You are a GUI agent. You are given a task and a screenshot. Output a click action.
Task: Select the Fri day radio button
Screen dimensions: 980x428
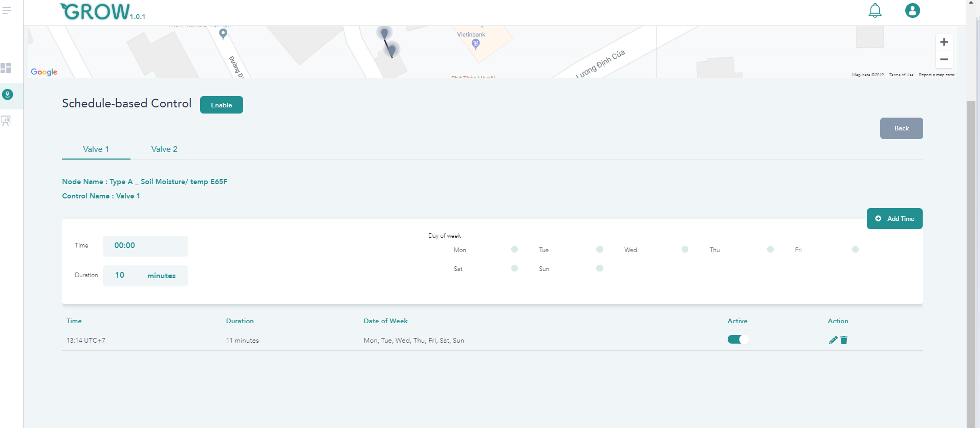pos(855,250)
